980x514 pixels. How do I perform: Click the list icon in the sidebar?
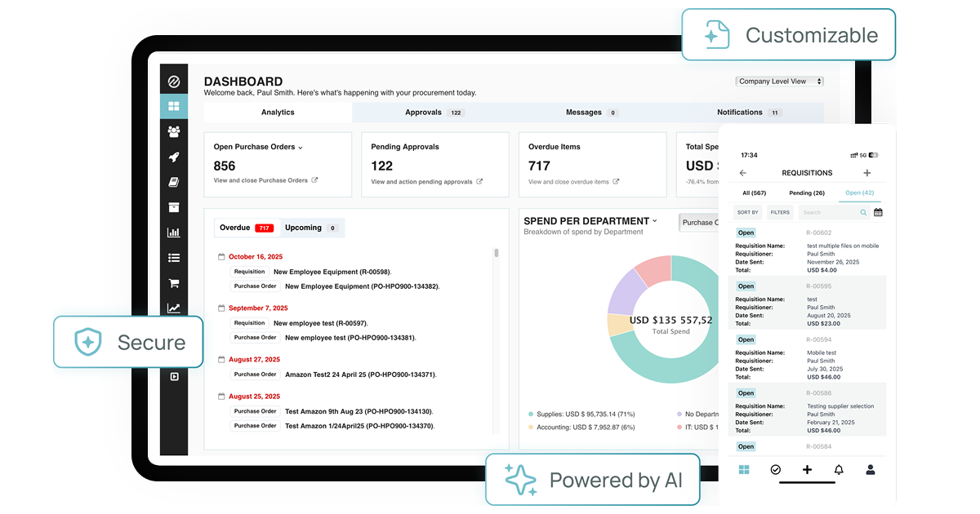pos(174,258)
